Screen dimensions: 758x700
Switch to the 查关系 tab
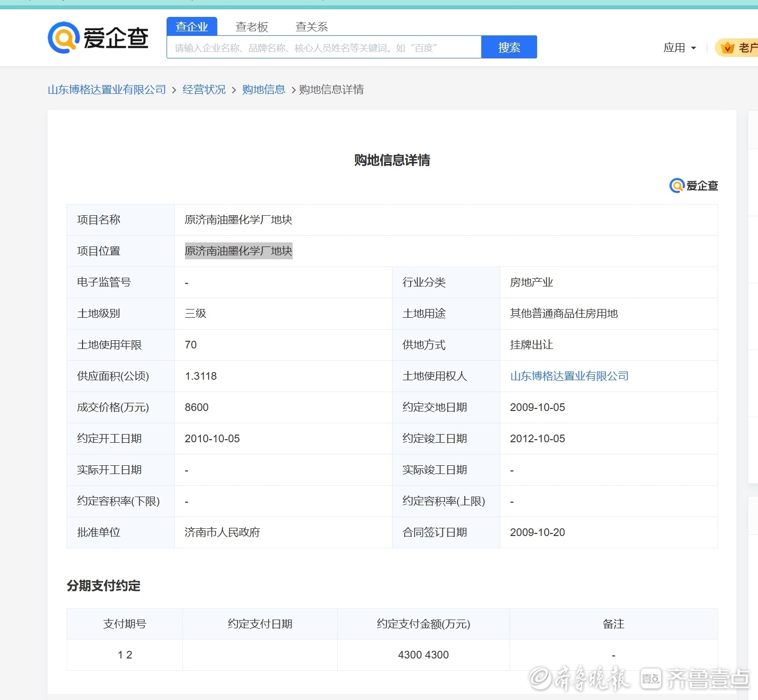(x=312, y=27)
